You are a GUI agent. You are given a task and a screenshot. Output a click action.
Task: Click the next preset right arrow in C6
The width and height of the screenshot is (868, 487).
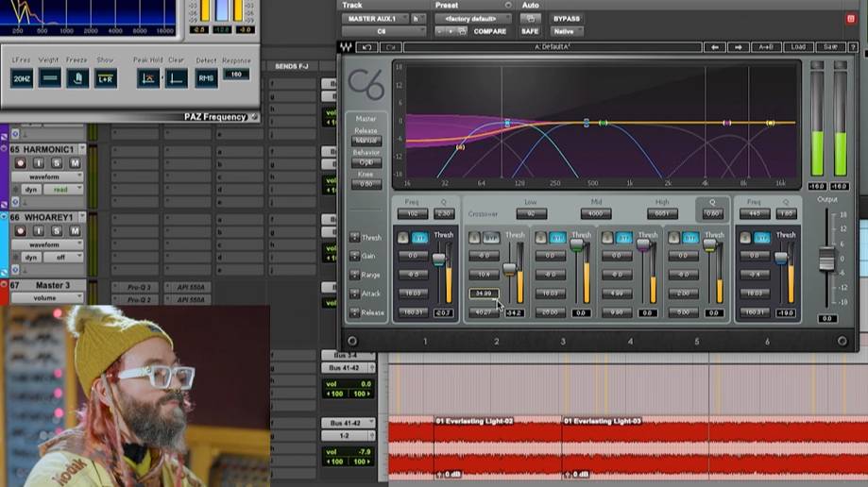tap(738, 47)
